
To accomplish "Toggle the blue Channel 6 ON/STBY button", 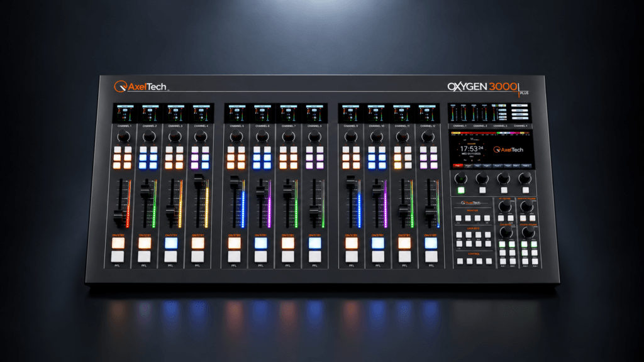I will (261, 243).
